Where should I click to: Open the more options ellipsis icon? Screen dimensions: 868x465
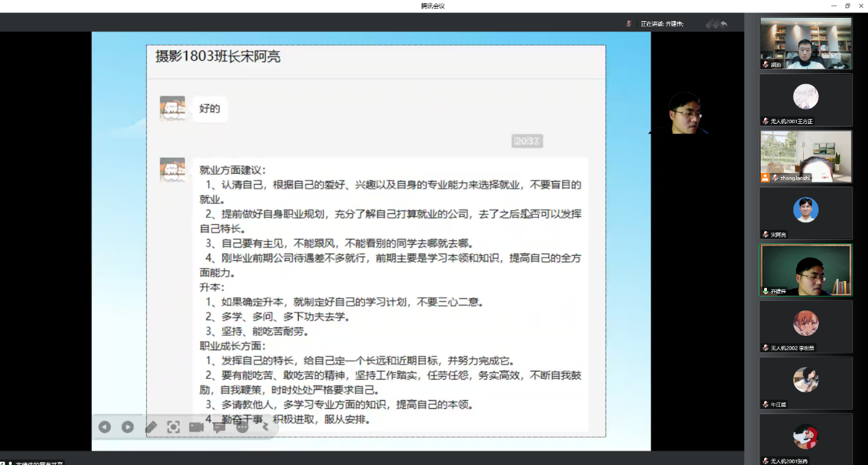[242, 427]
